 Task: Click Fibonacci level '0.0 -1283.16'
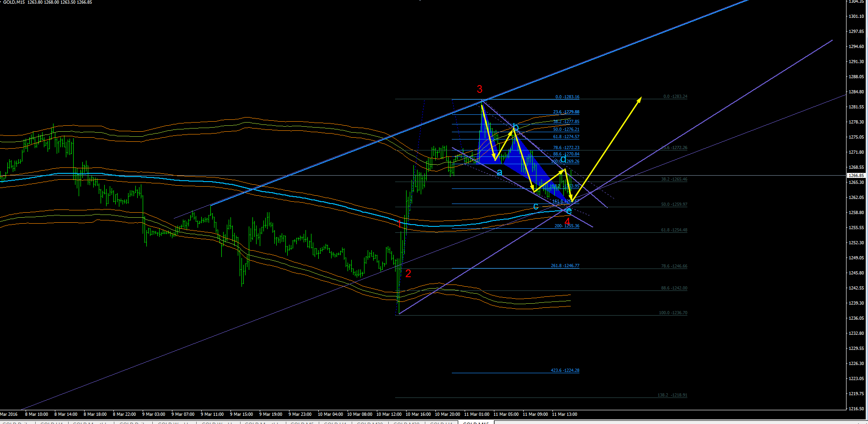pos(567,97)
